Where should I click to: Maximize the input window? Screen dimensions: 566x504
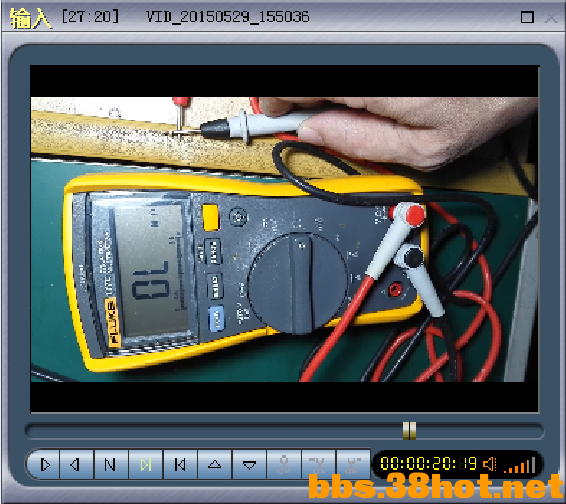[527, 17]
